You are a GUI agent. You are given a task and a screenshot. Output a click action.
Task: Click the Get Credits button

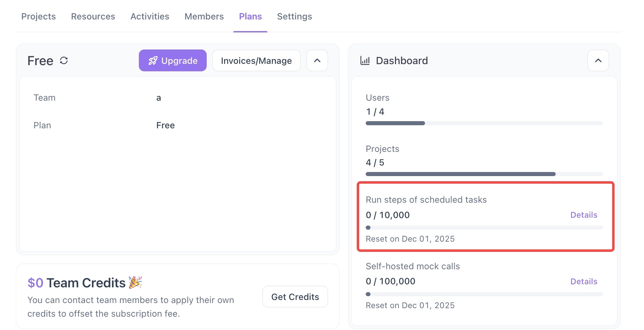coord(295,297)
